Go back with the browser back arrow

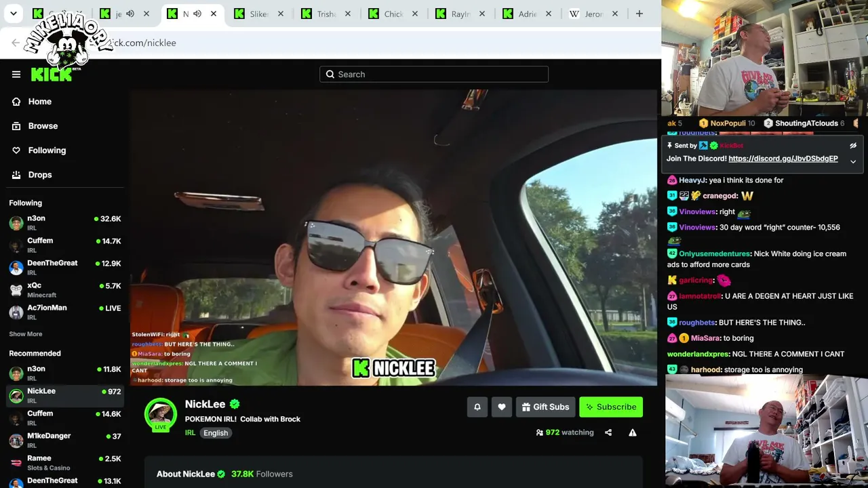16,43
